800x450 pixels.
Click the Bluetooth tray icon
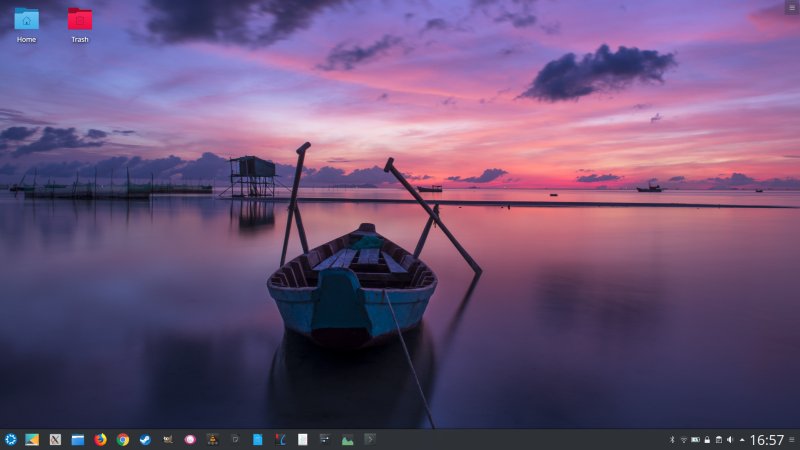tap(672, 440)
